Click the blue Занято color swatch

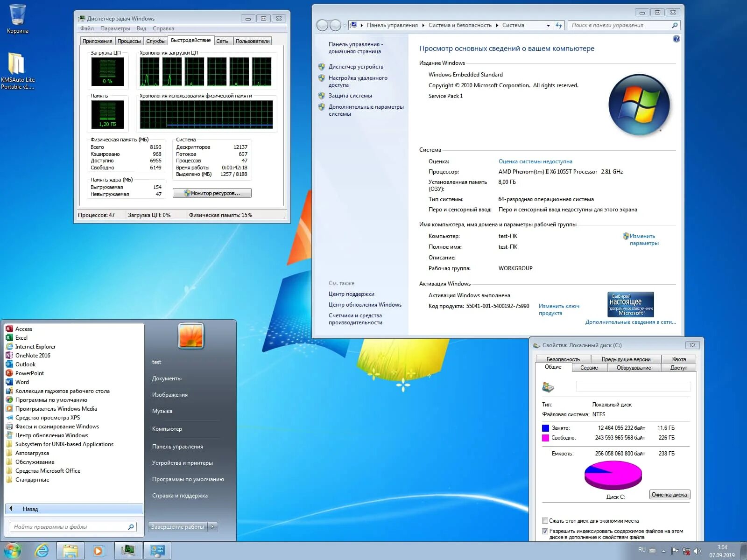(545, 428)
